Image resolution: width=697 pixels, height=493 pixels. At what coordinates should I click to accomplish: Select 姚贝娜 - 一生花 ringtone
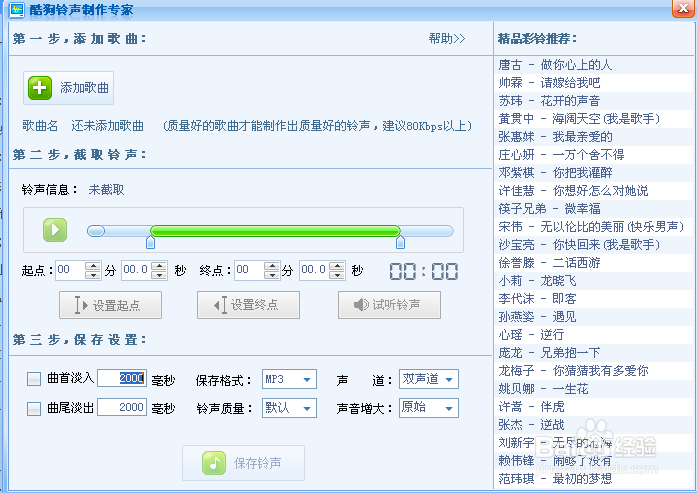594,389
